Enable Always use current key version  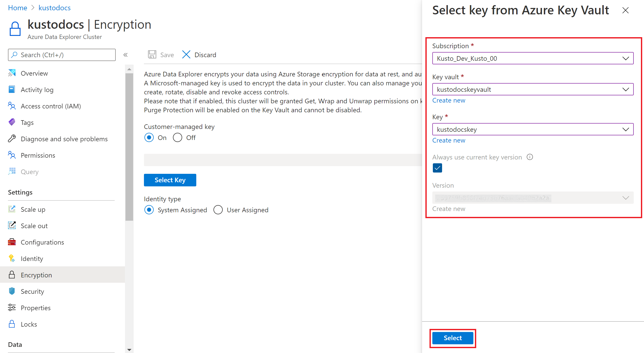437,168
